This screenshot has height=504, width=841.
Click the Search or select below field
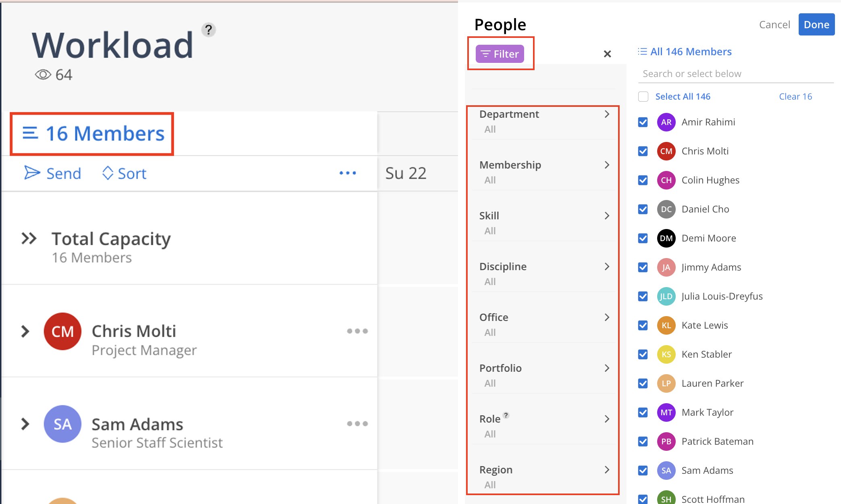click(x=735, y=74)
